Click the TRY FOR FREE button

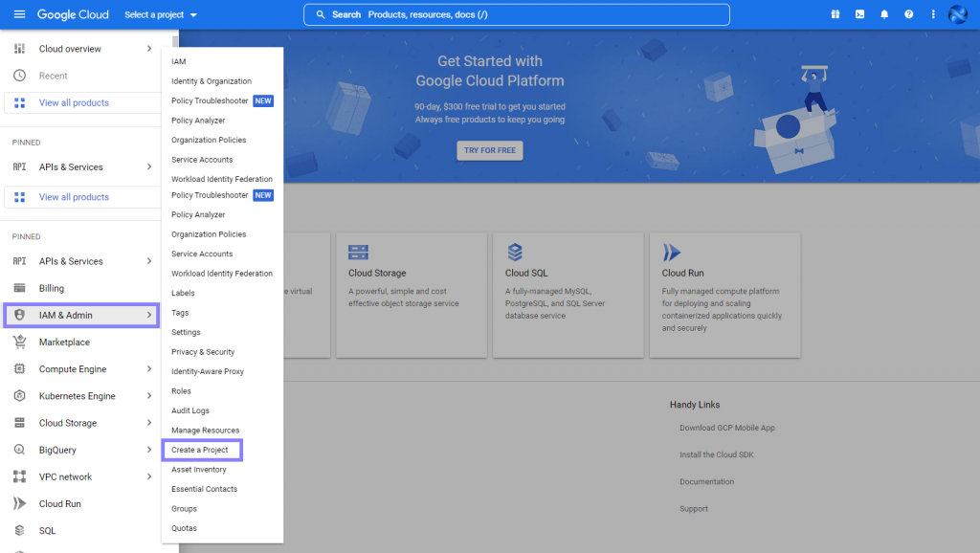click(x=490, y=150)
